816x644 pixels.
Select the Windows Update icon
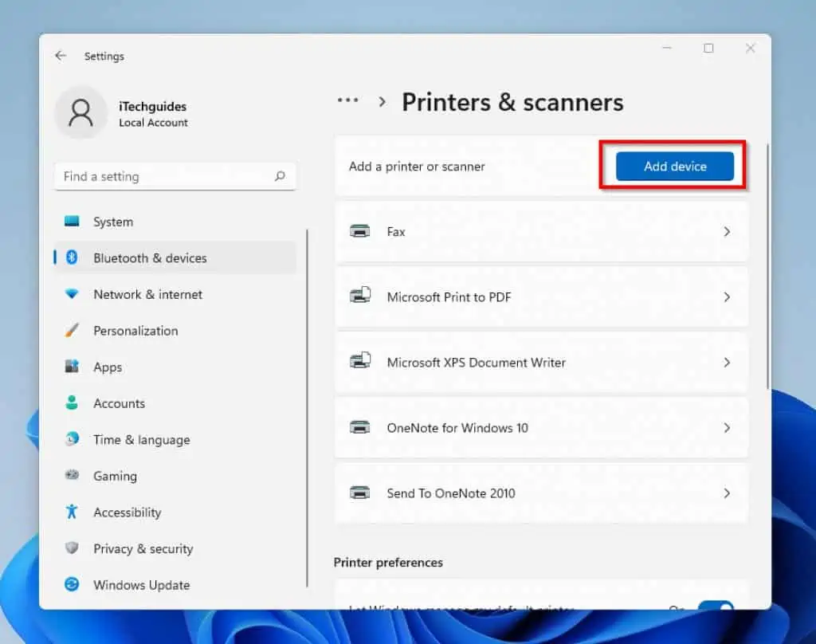pos(73,584)
